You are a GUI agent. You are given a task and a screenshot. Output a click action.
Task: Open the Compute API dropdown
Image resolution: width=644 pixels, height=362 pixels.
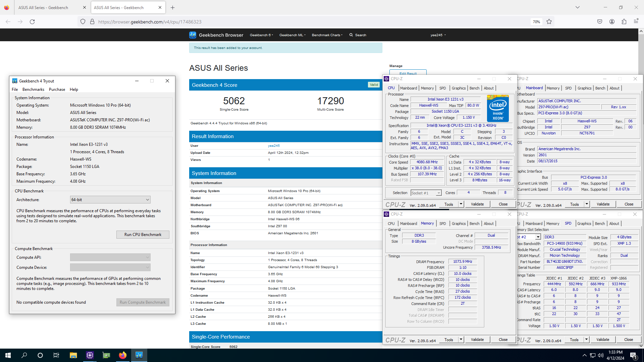pos(110,257)
